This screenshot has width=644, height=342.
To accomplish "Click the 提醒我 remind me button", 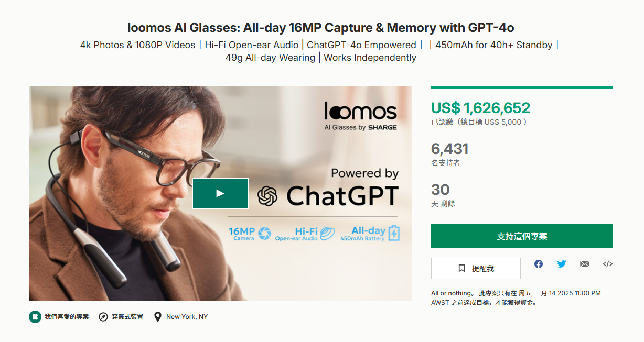I will (476, 268).
